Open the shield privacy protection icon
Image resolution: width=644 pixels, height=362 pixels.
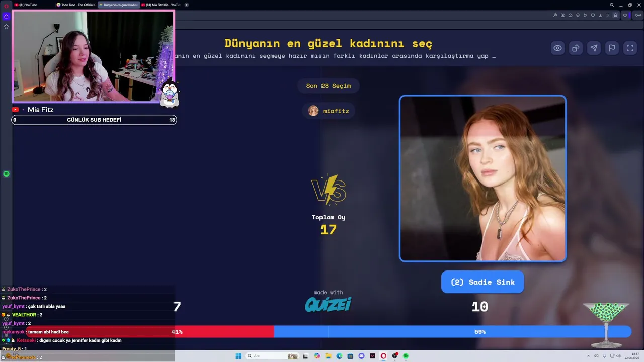click(x=578, y=15)
